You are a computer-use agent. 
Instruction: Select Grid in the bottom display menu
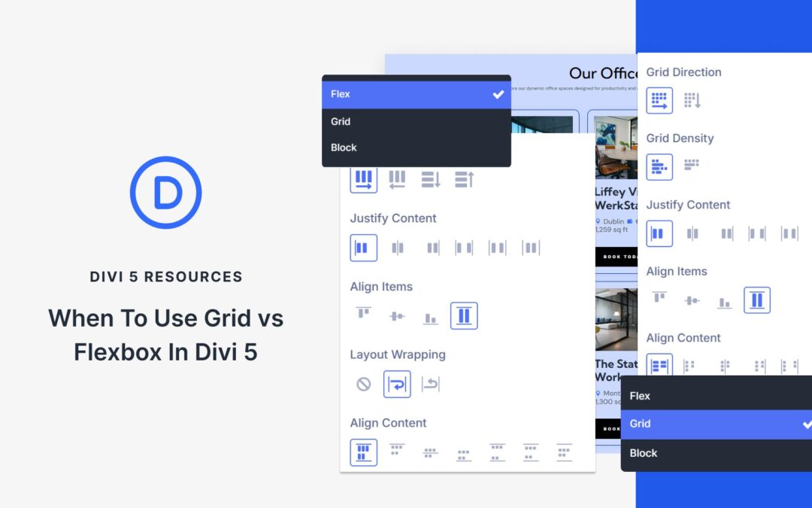point(714,424)
